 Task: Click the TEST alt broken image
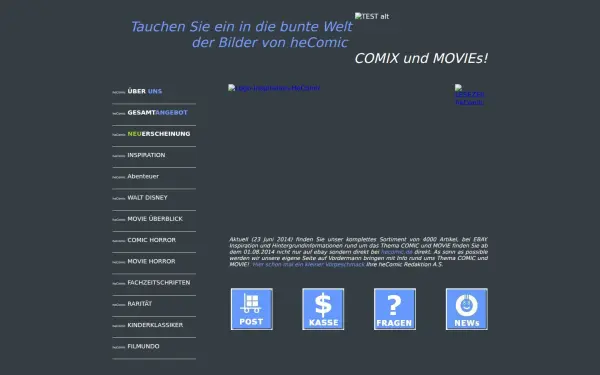click(372, 16)
